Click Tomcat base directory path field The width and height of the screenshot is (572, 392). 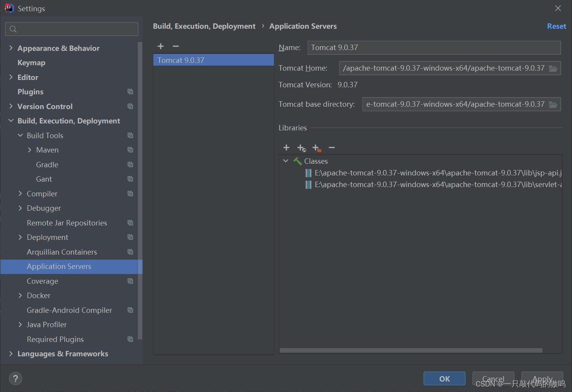[455, 104]
